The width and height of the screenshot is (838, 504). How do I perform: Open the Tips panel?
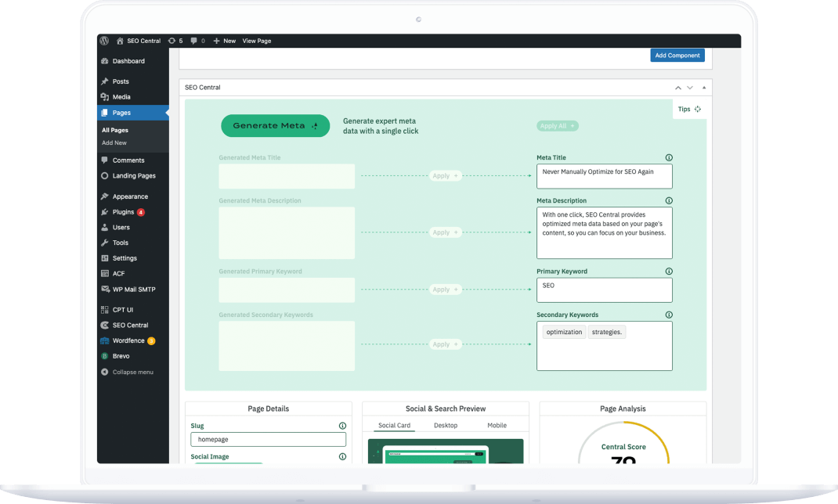689,109
